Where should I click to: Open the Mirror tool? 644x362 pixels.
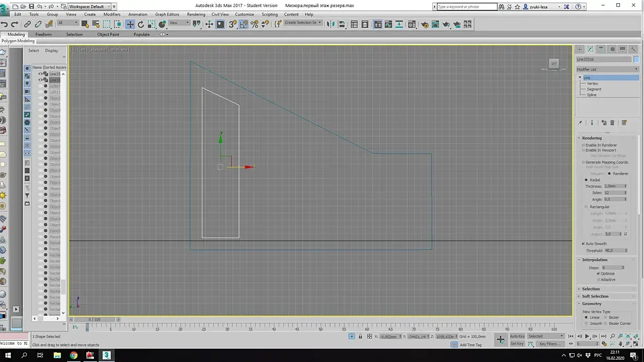point(330,25)
